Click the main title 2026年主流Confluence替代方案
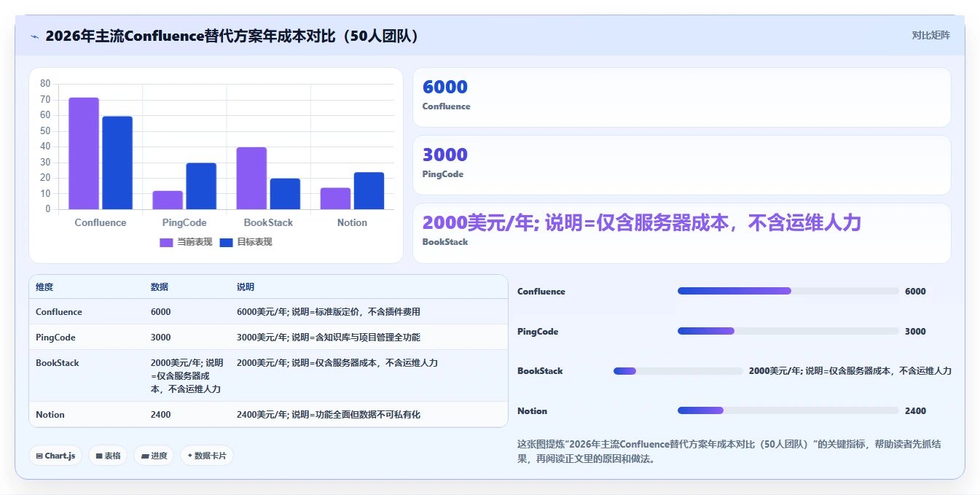The width and height of the screenshot is (980, 495). [232, 36]
